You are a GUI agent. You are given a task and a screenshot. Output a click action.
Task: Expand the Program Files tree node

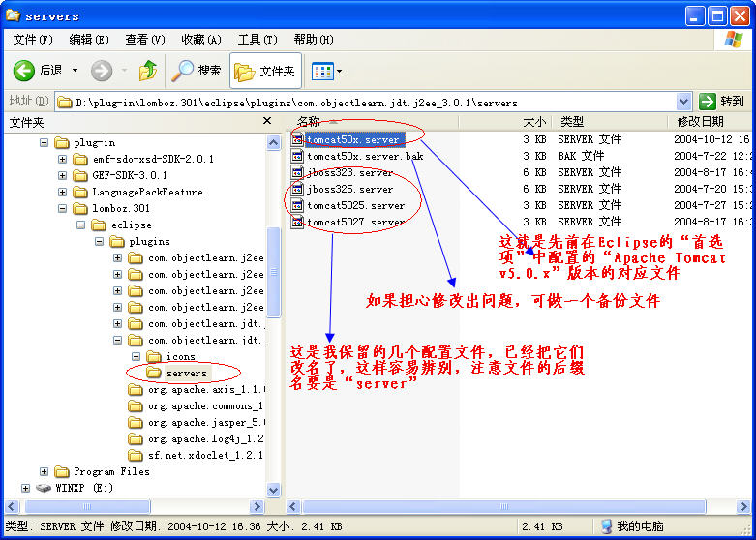45,471
